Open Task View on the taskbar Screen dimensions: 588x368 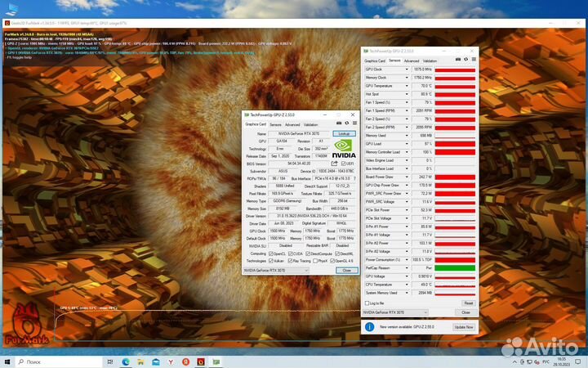(x=110, y=361)
